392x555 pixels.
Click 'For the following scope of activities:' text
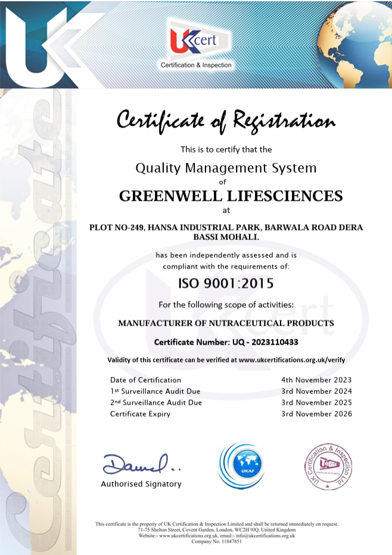(226, 305)
